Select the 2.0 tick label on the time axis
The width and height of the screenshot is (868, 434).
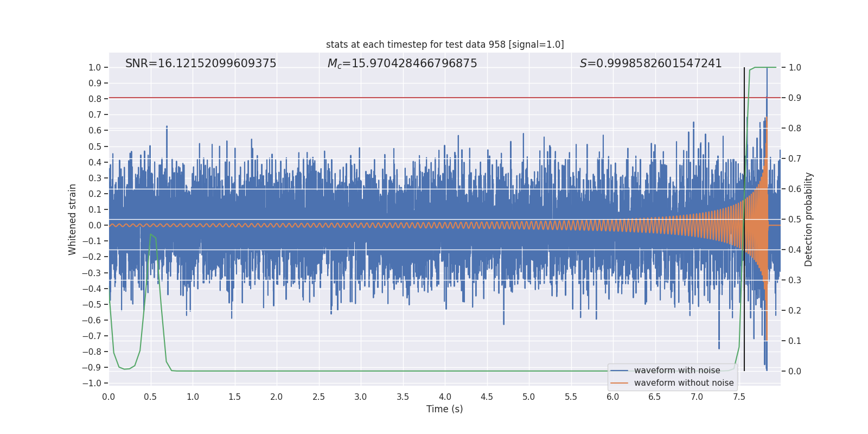277,397
